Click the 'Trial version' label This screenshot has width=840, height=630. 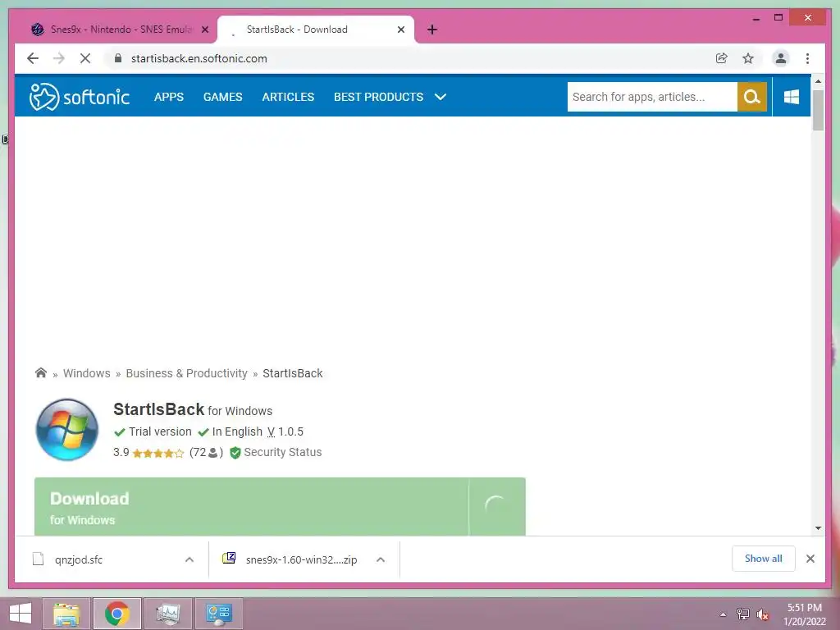pyautogui.click(x=160, y=431)
